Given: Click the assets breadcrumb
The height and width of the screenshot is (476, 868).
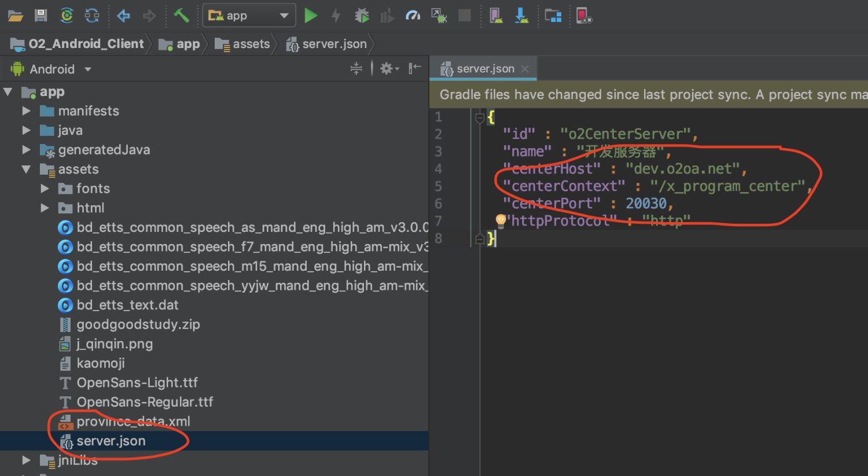Looking at the screenshot, I should (251, 44).
